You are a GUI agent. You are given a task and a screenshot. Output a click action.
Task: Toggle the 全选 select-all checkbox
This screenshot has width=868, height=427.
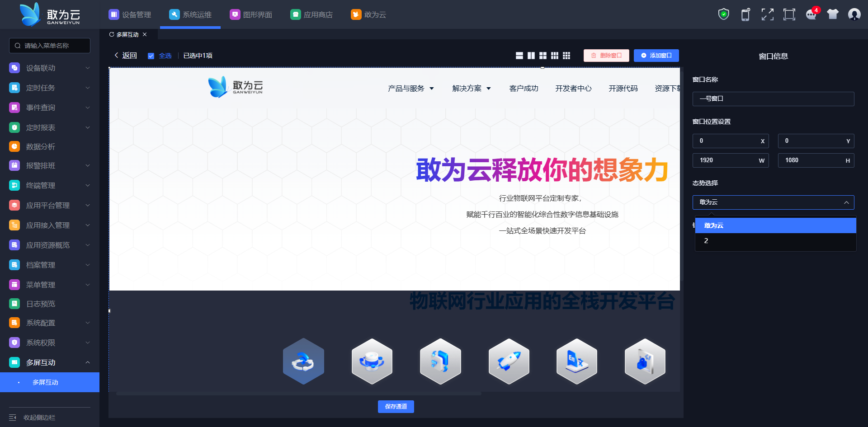(151, 56)
